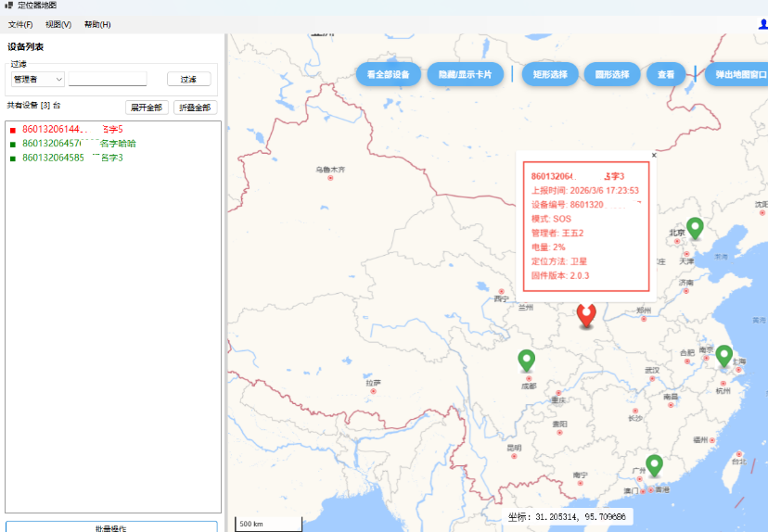Click the 过滤 filter button
768x532 pixels.
point(188,80)
